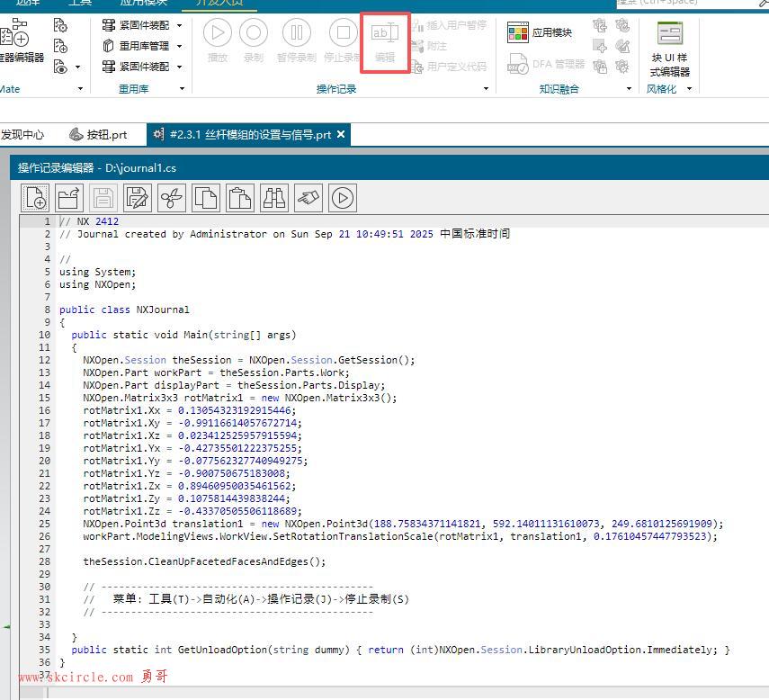The image size is (769, 700).
Task: Click the pointing hand Go To icon
Action: 308,197
